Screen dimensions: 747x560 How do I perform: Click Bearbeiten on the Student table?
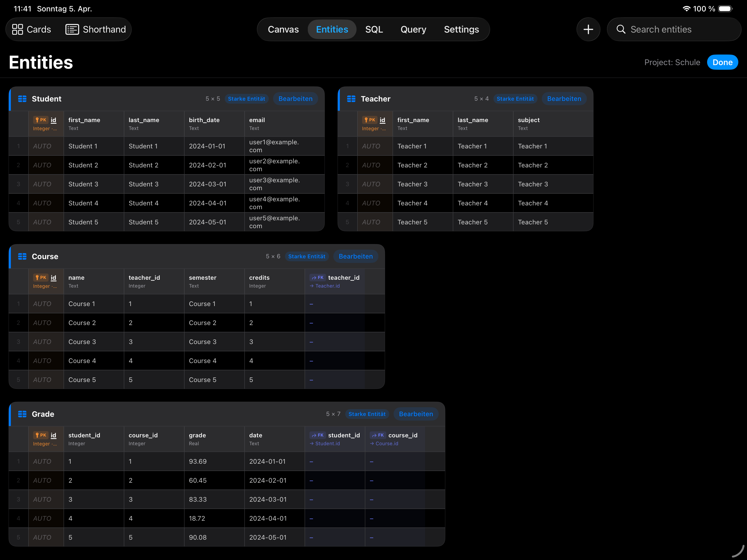pyautogui.click(x=295, y=99)
